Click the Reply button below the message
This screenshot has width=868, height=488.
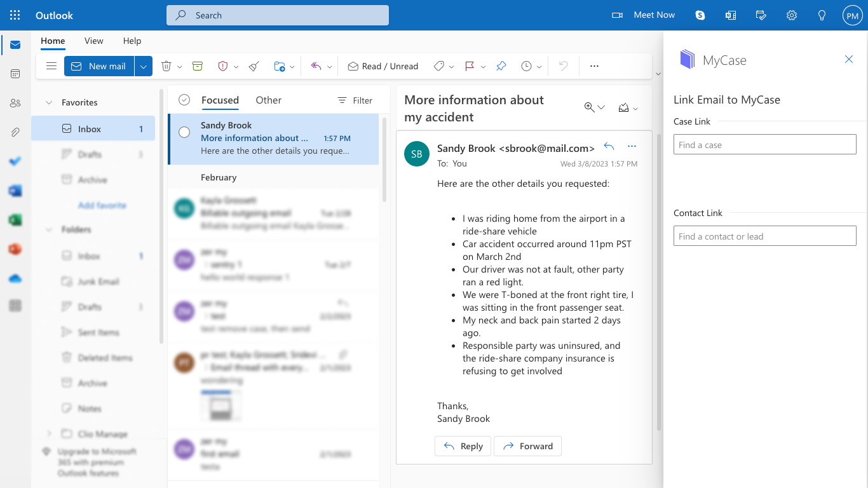point(463,446)
